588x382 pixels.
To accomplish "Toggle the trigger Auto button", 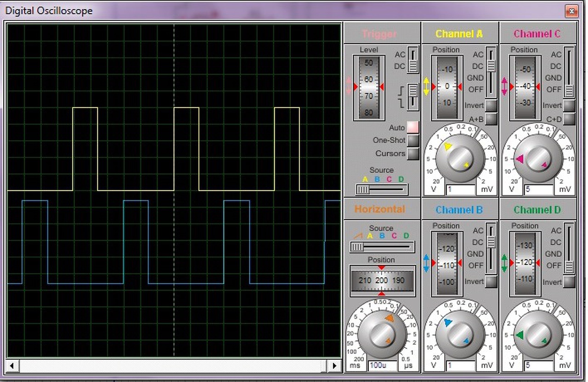I will [x=413, y=127].
